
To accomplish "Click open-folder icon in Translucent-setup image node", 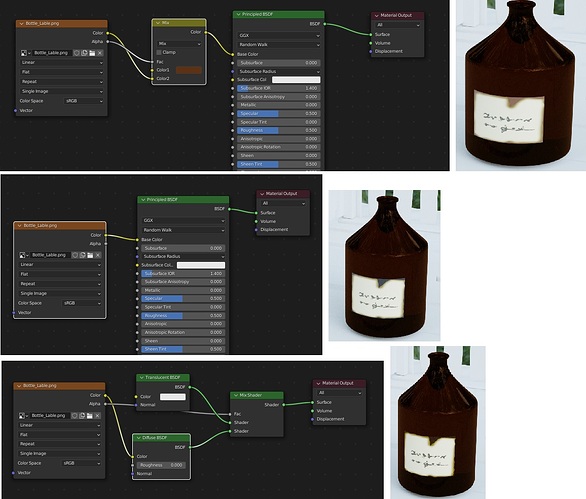I will click(90, 416).
